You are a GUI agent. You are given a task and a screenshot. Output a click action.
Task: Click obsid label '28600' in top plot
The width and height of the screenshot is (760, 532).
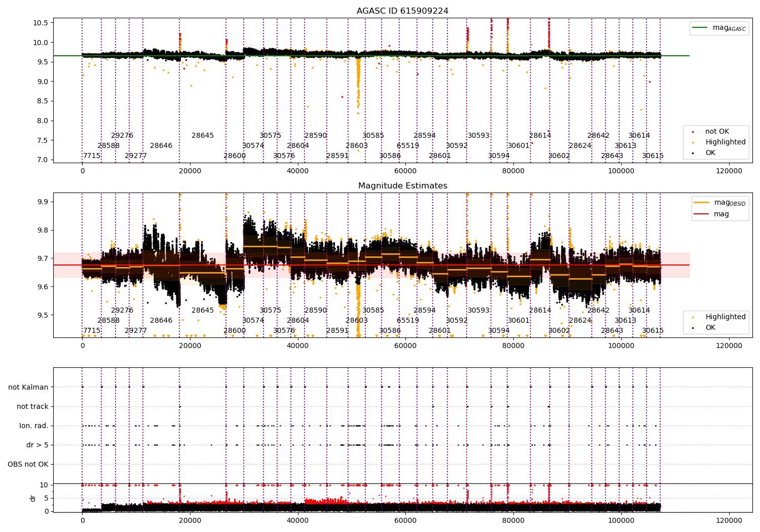pyautogui.click(x=235, y=156)
